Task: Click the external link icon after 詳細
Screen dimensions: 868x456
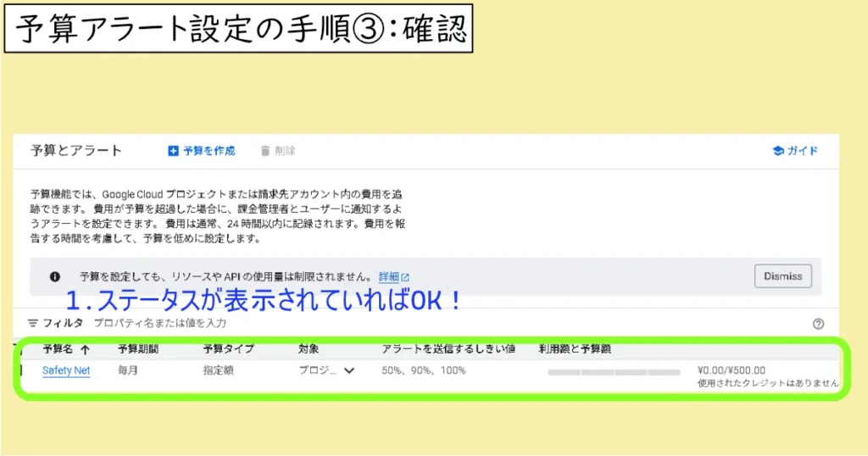Action: click(405, 276)
